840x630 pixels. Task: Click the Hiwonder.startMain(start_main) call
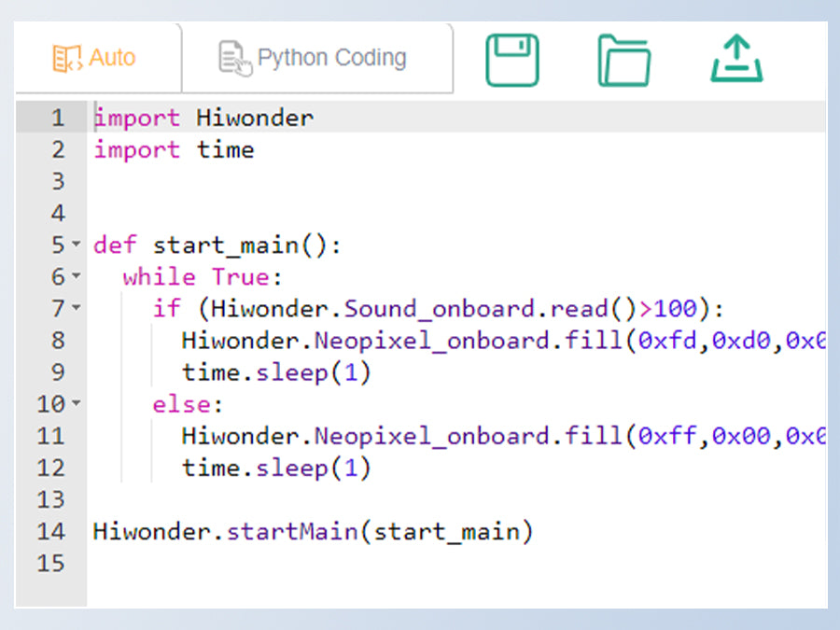(x=313, y=531)
